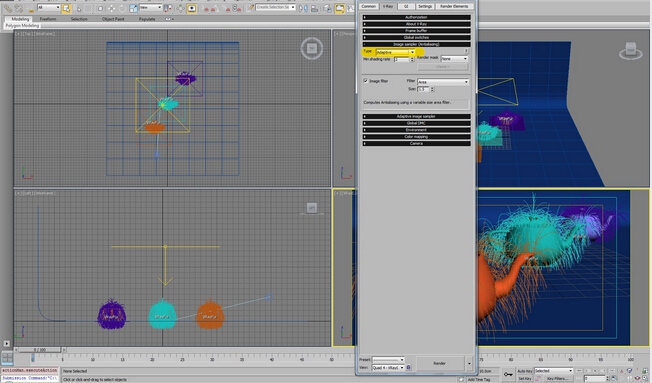Expand the Adaptive image sampler rollout
This screenshot has height=383, width=652.
(x=416, y=116)
